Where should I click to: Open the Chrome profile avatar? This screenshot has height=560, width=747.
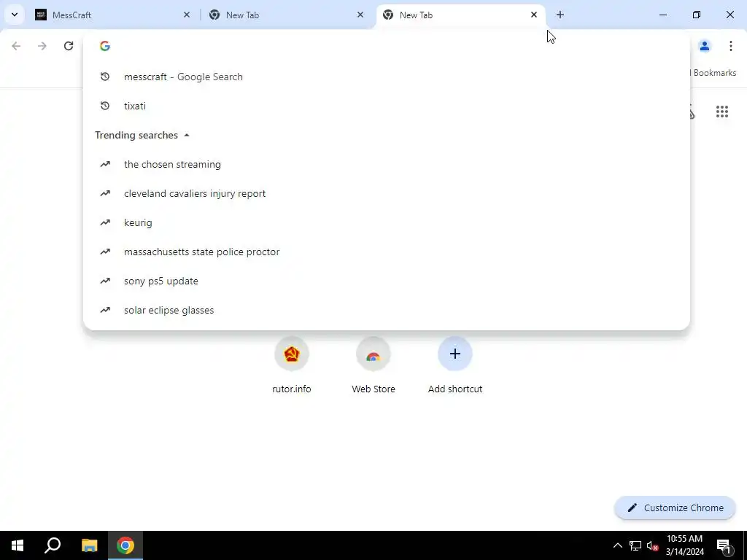pyautogui.click(x=705, y=46)
